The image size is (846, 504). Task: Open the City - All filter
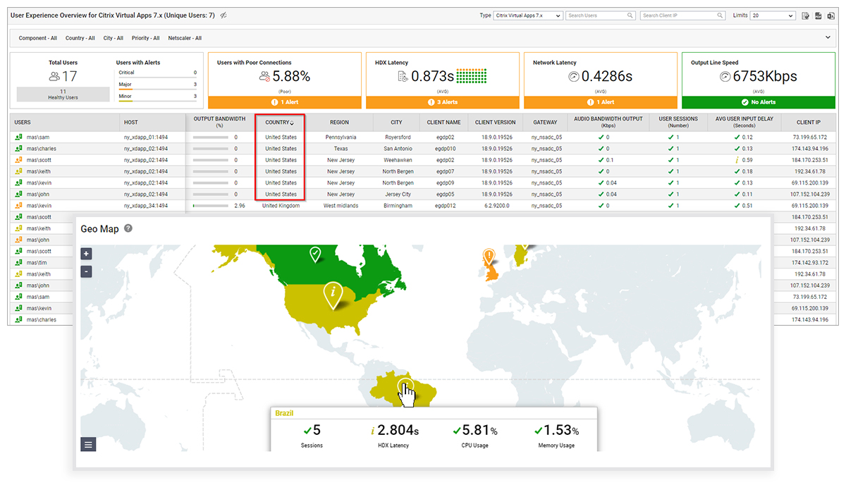[114, 38]
